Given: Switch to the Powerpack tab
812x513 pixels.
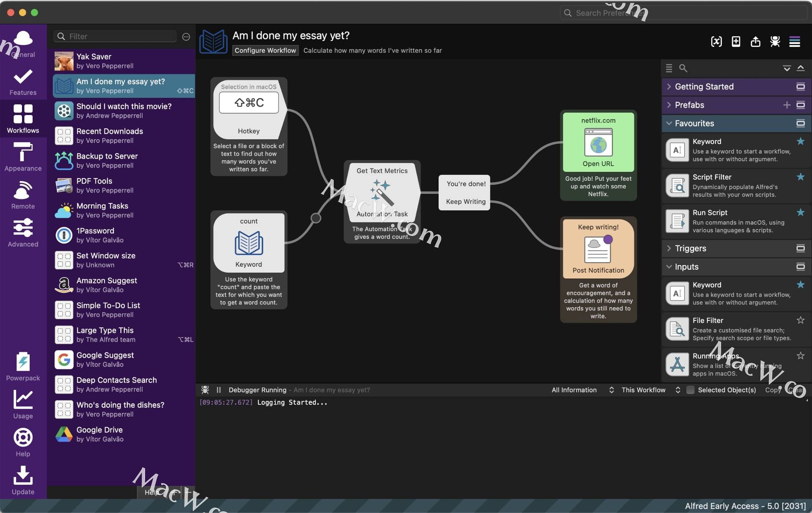Looking at the screenshot, I should (23, 366).
